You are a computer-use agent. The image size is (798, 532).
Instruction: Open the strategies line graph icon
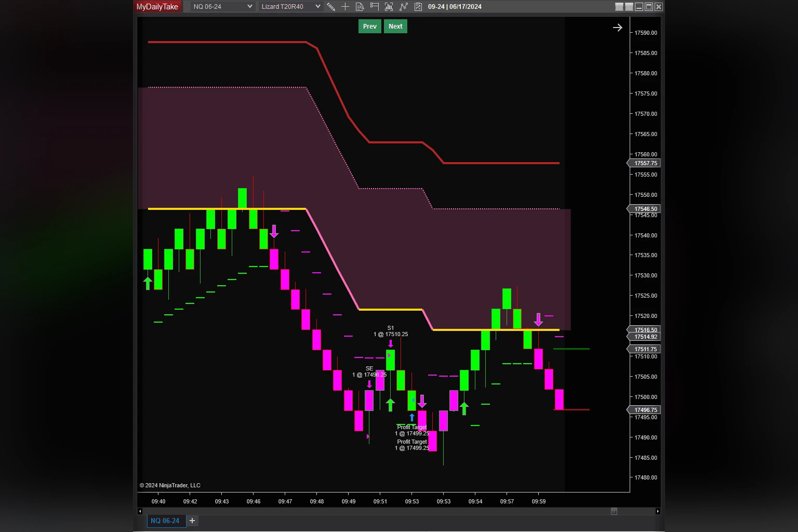pyautogui.click(x=403, y=7)
